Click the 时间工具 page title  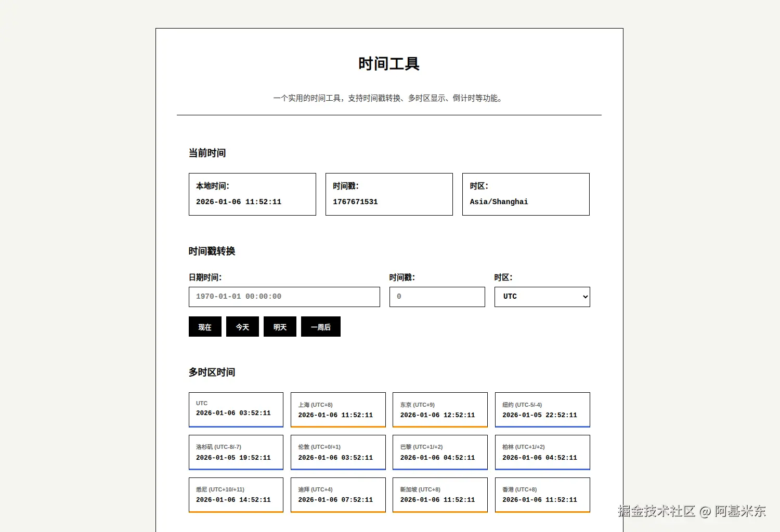tap(389, 64)
